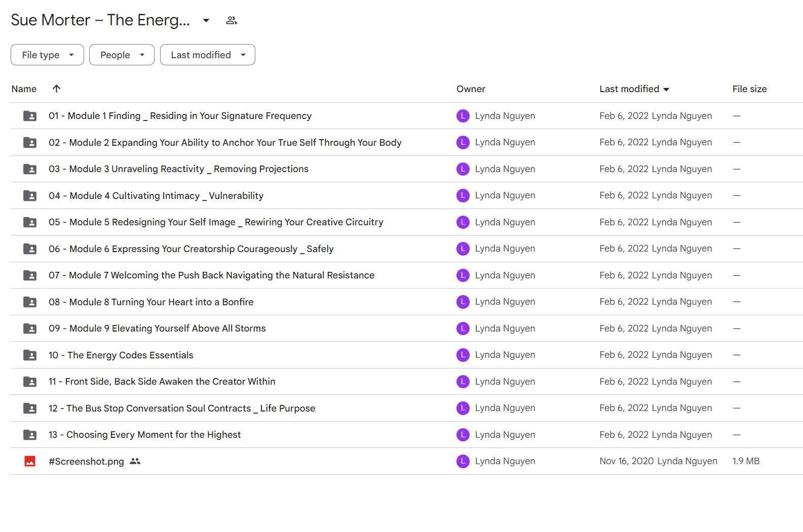Select '12 - The Bus Stop Conversation' folder
The width and height of the screenshot is (803, 532).
tap(182, 408)
